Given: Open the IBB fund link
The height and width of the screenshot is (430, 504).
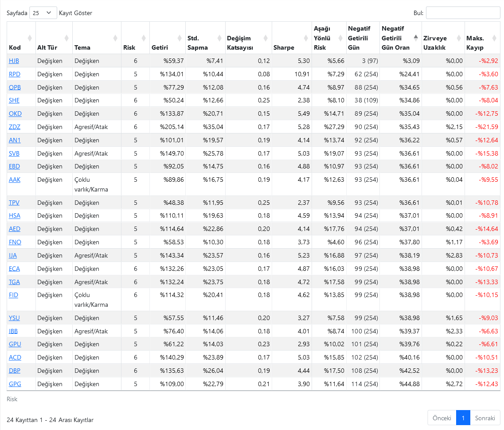Looking at the screenshot, I should click(x=13, y=331).
